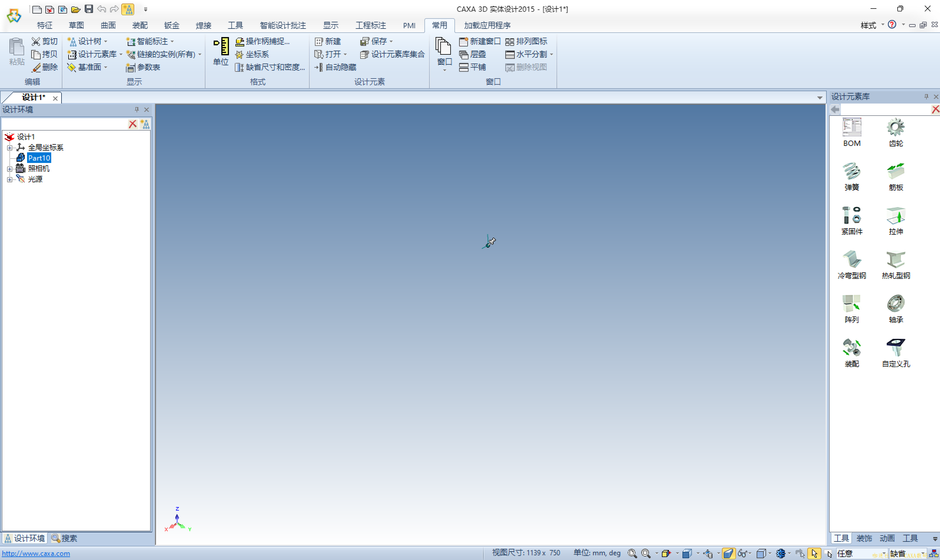Viewport: 940px width, 560px height.
Task: Click the design tree search input field
Action: 64,124
